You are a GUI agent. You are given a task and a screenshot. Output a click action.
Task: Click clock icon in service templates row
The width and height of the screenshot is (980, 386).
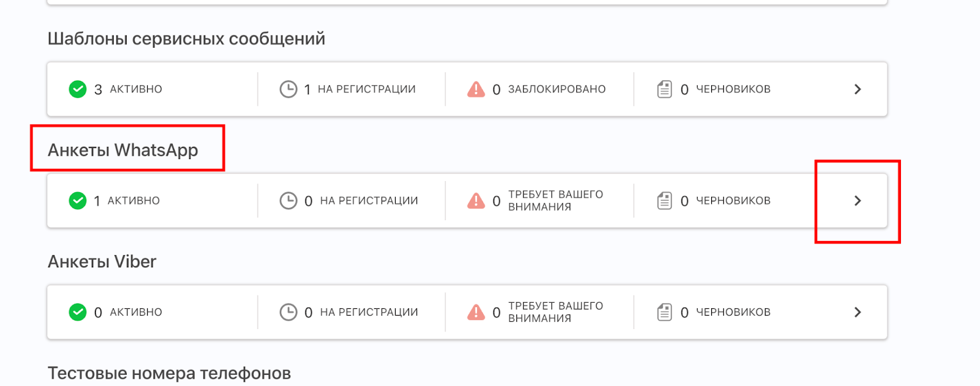click(288, 89)
